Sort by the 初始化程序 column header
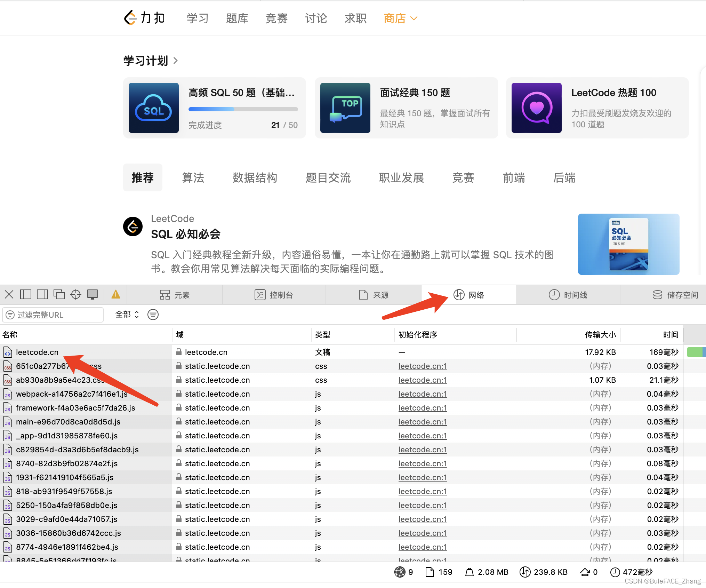Image resolution: width=706 pixels, height=588 pixels. tap(456, 335)
